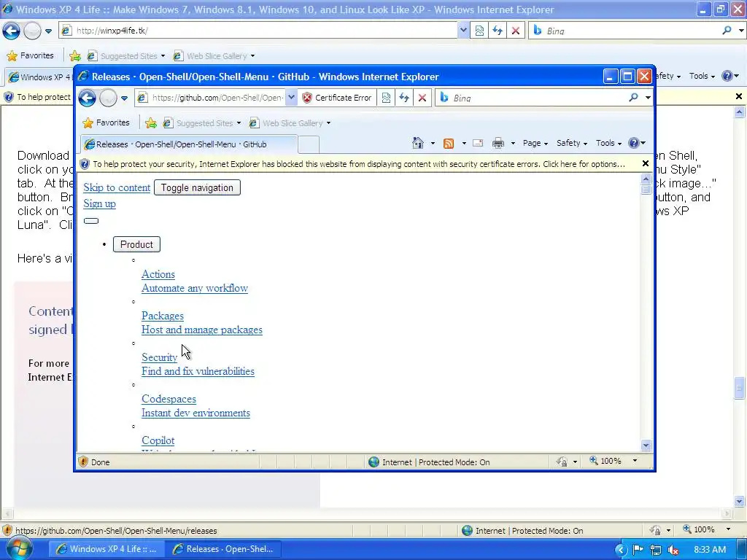Click the Toggle navigation button
Image resolution: width=747 pixels, height=560 pixels.
click(197, 187)
